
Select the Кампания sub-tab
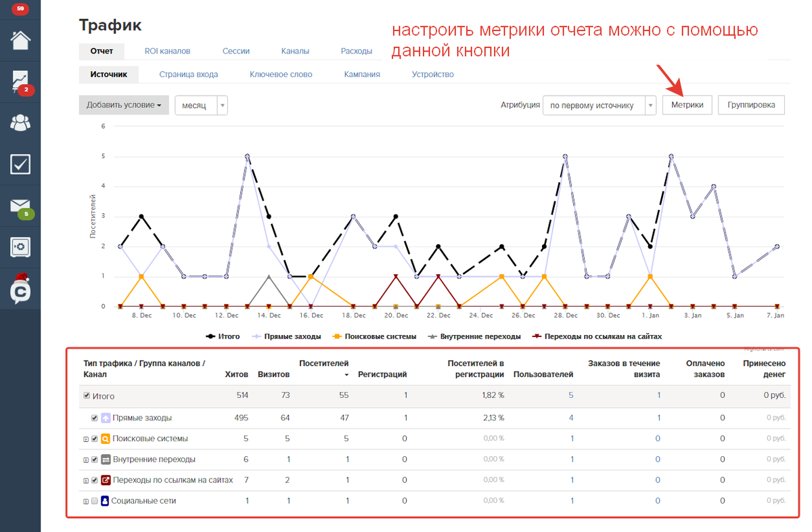click(361, 74)
